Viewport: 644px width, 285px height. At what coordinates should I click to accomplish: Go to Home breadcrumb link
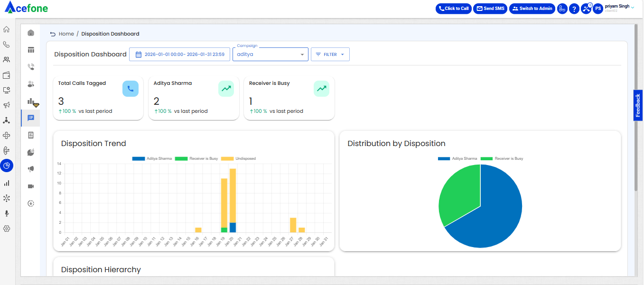(x=66, y=34)
